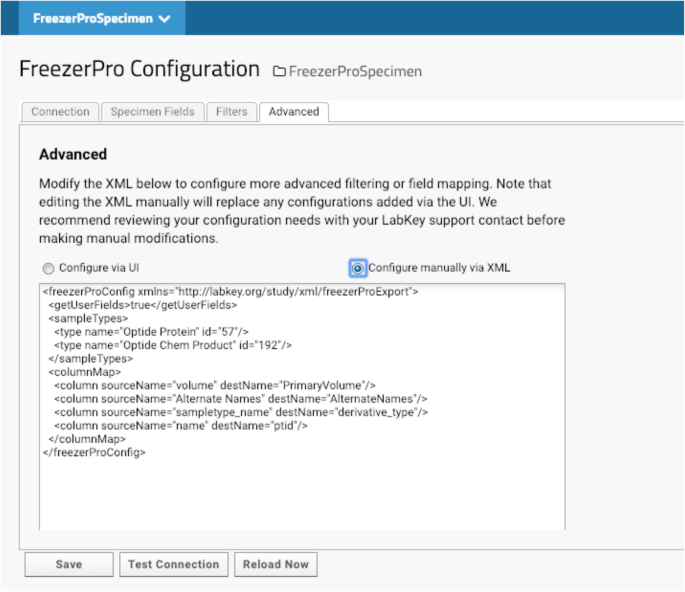Click the sampletype_name column mapping line

pyautogui.click(x=241, y=412)
